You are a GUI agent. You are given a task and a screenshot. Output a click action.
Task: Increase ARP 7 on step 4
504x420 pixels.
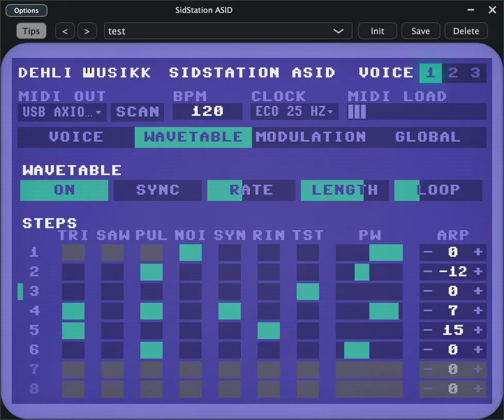[478, 311]
